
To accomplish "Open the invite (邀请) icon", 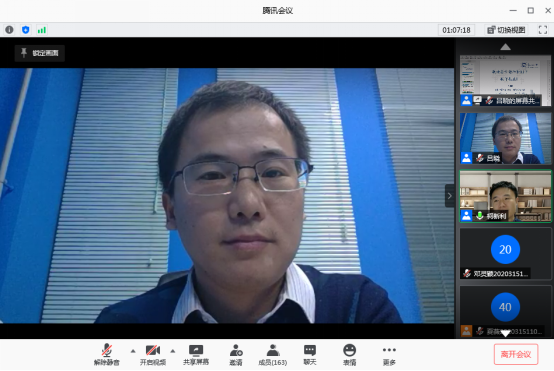I will point(236,355).
